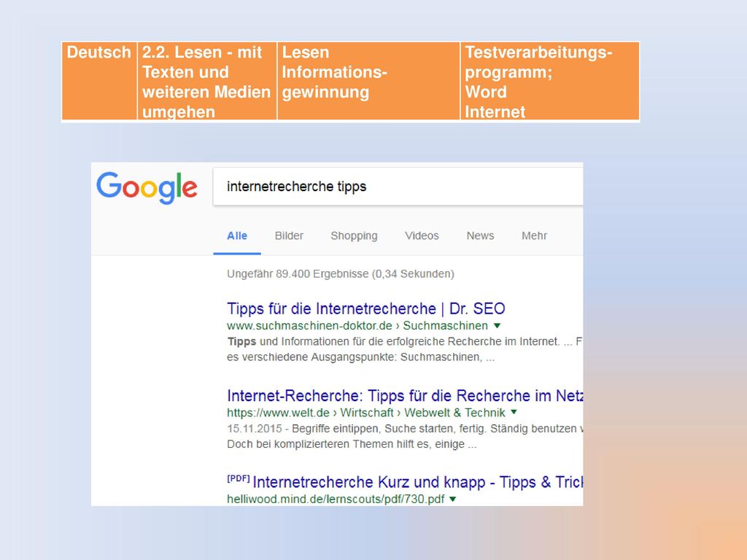Click the Google logo
The image size is (747, 560).
(x=147, y=187)
